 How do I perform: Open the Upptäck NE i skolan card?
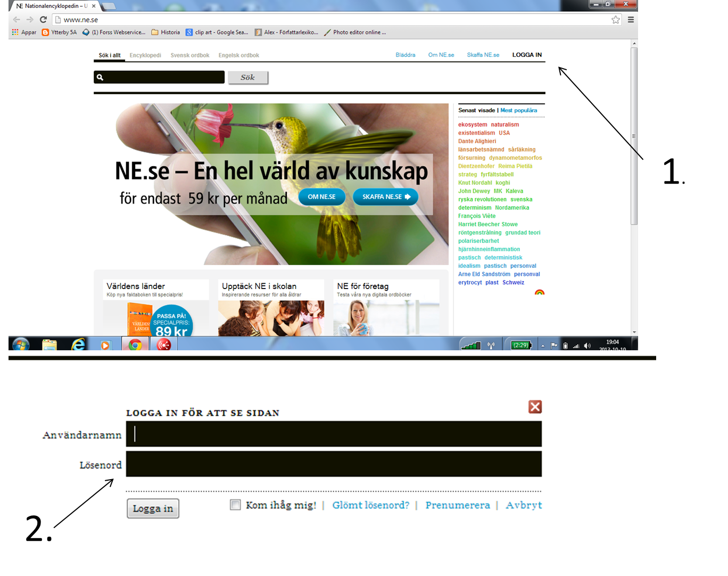(x=271, y=307)
